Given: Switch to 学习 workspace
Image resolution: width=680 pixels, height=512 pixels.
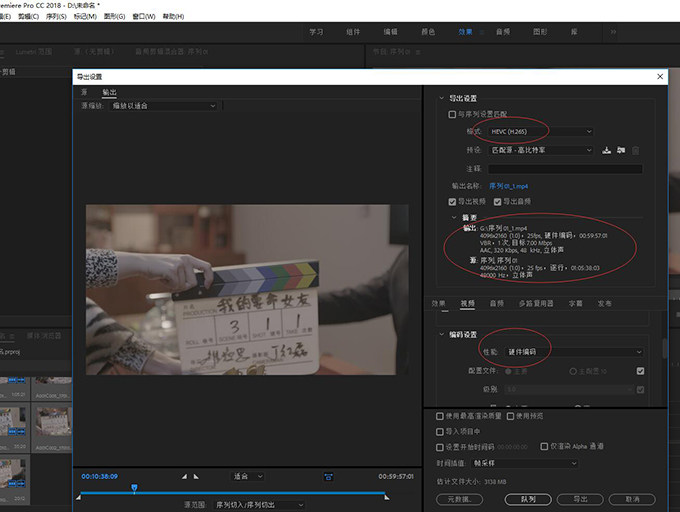Looking at the screenshot, I should coord(316,32).
